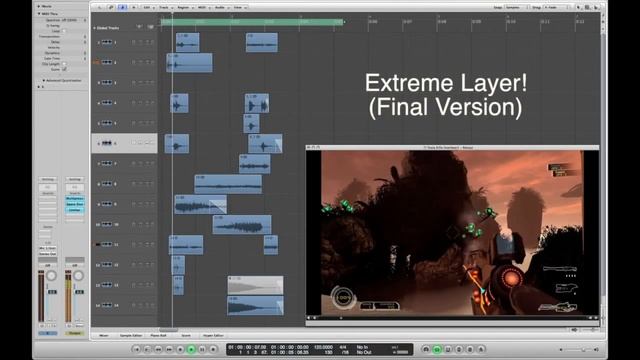Expand the Global Tracks disclosure triangle
Screen dimensions: 640x360
click(94, 28)
